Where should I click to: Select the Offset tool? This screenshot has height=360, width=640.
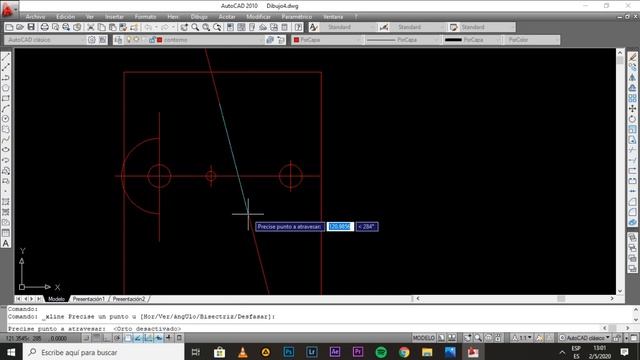point(632,88)
